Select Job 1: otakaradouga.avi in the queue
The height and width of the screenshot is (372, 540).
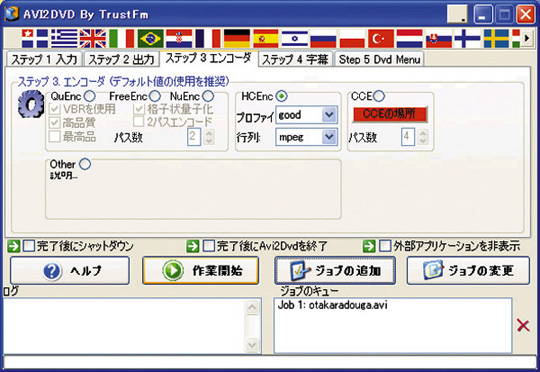tap(332, 305)
